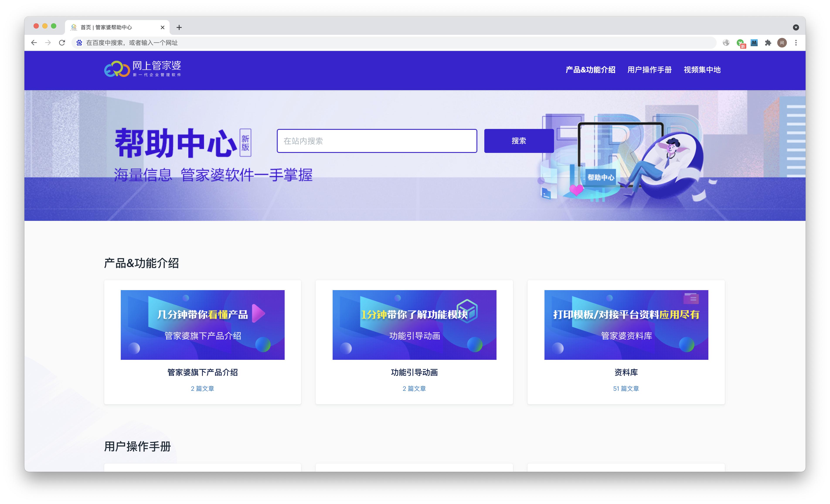
Task: Click the 功能引导动画 card thumbnail
Action: (x=414, y=325)
